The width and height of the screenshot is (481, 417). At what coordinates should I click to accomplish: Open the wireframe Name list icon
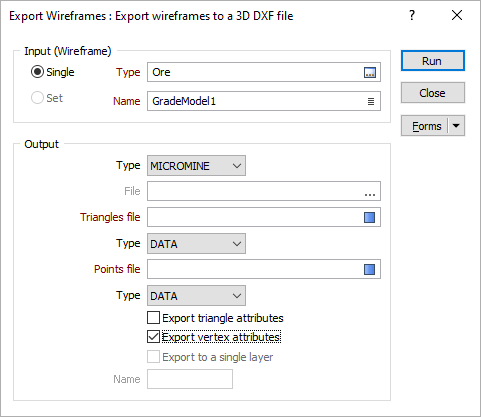click(371, 101)
